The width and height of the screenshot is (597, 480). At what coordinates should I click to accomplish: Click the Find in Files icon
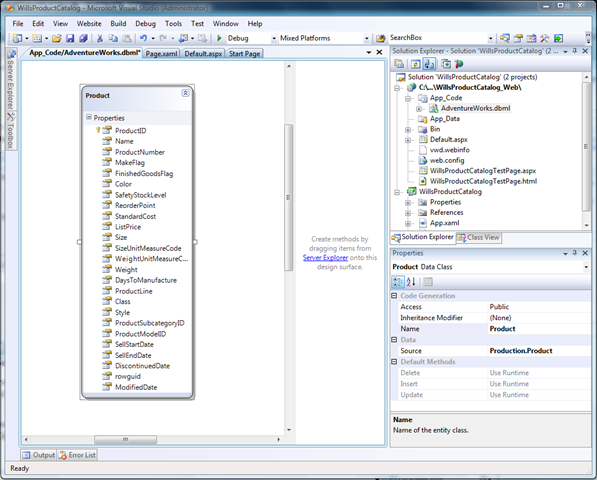point(380,38)
